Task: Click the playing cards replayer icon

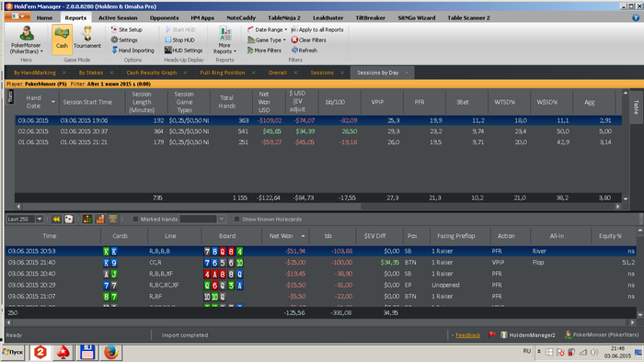Action: 69,219
